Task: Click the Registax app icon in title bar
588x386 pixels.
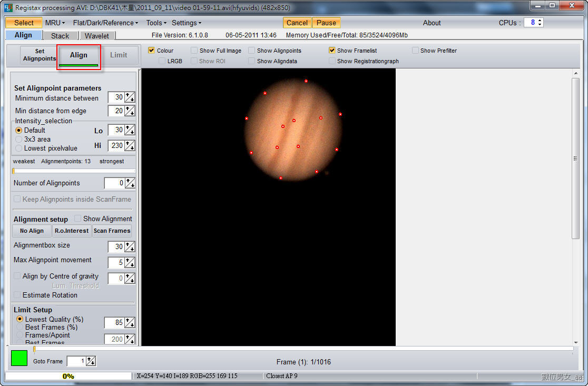Action: pyautogui.click(x=8, y=7)
